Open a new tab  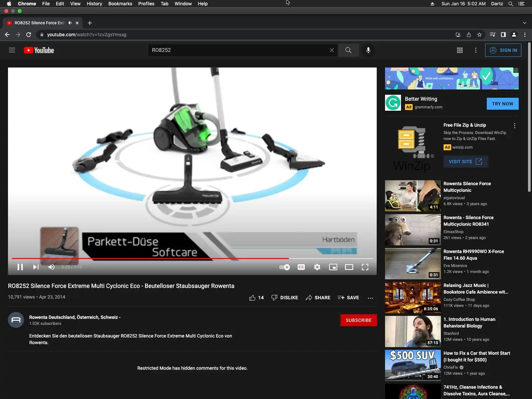pos(89,23)
